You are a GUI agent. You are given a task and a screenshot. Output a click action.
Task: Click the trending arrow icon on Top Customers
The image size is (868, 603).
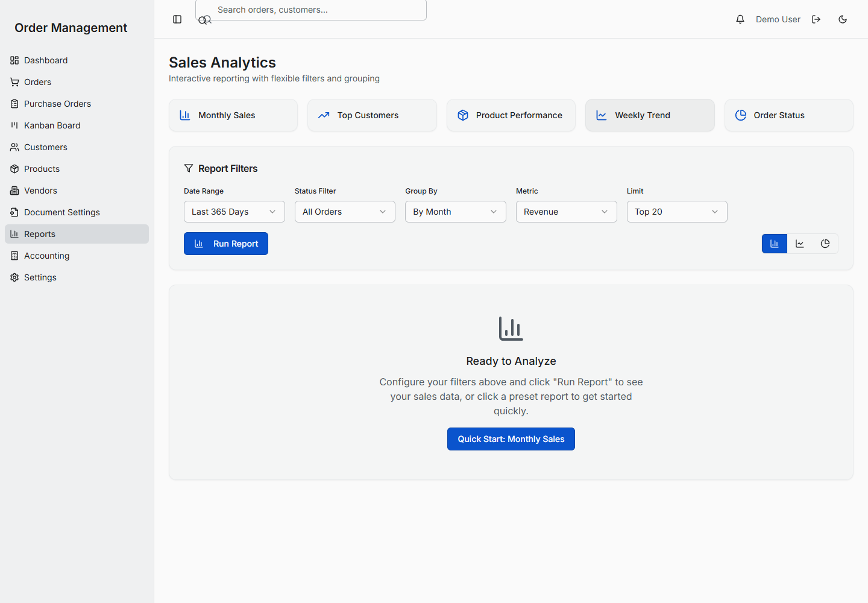coord(324,115)
